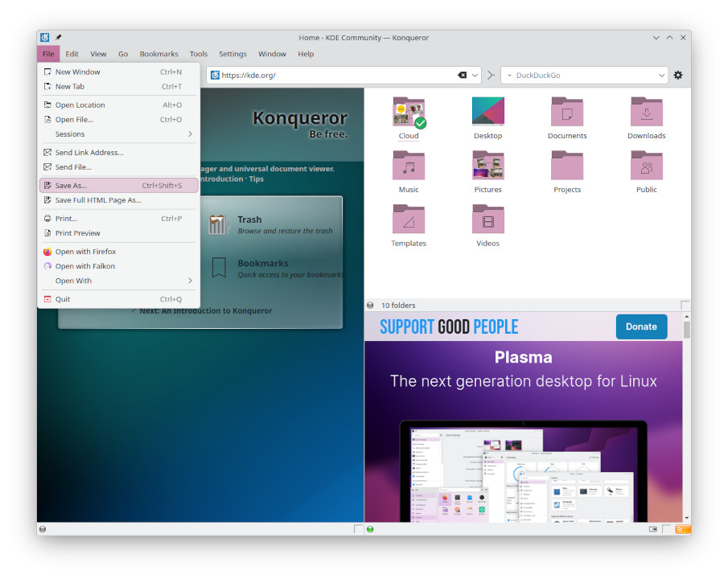
Task: Expand the Sessions submenu
Action: (x=118, y=133)
